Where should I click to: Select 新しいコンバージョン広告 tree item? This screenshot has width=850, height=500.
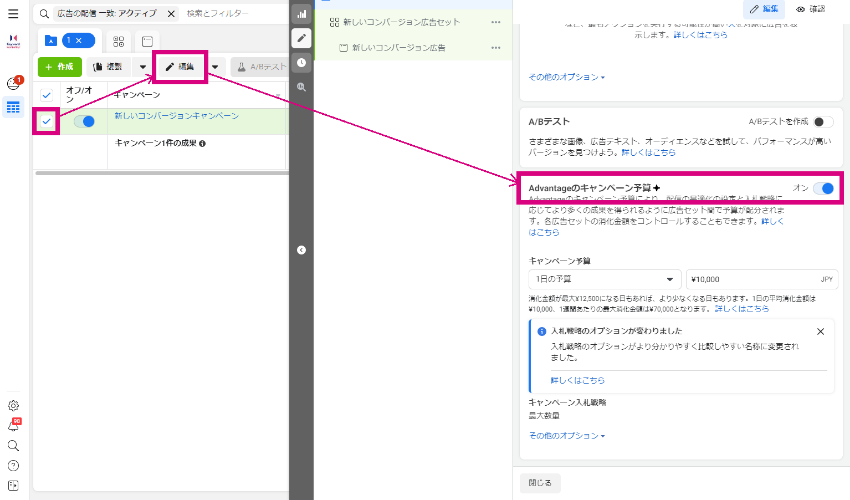399,48
